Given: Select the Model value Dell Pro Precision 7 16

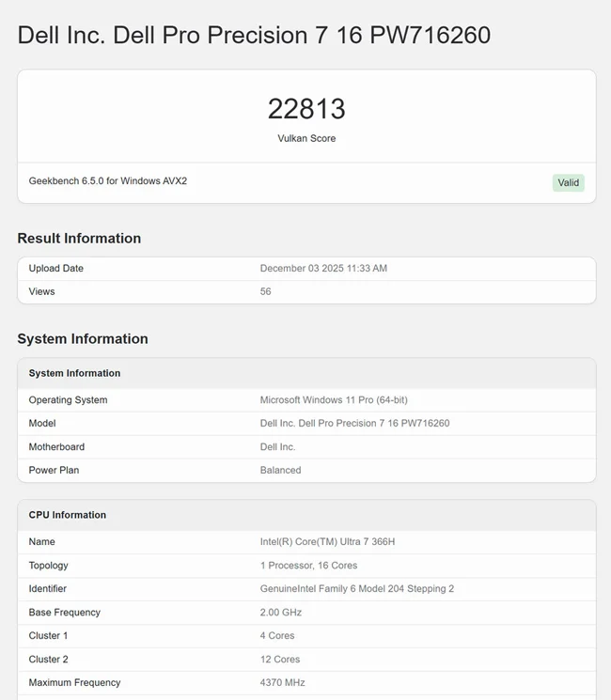Looking at the screenshot, I should [x=354, y=423].
